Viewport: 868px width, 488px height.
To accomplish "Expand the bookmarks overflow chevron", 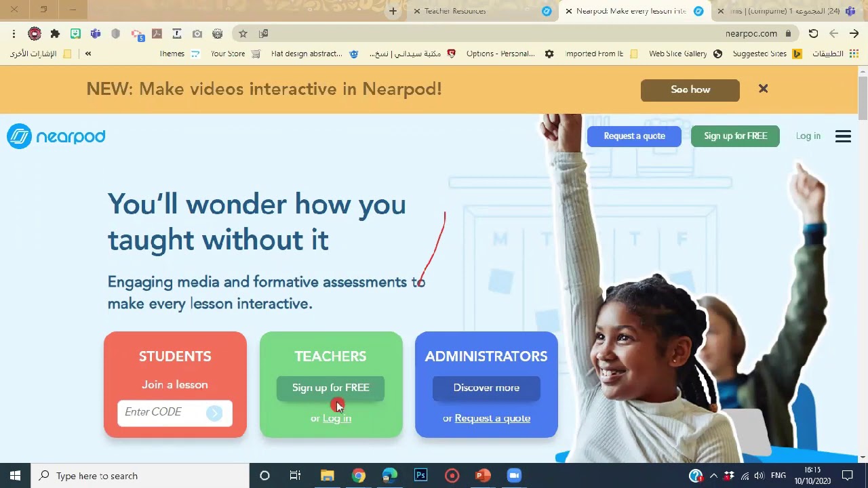I will [x=88, y=54].
